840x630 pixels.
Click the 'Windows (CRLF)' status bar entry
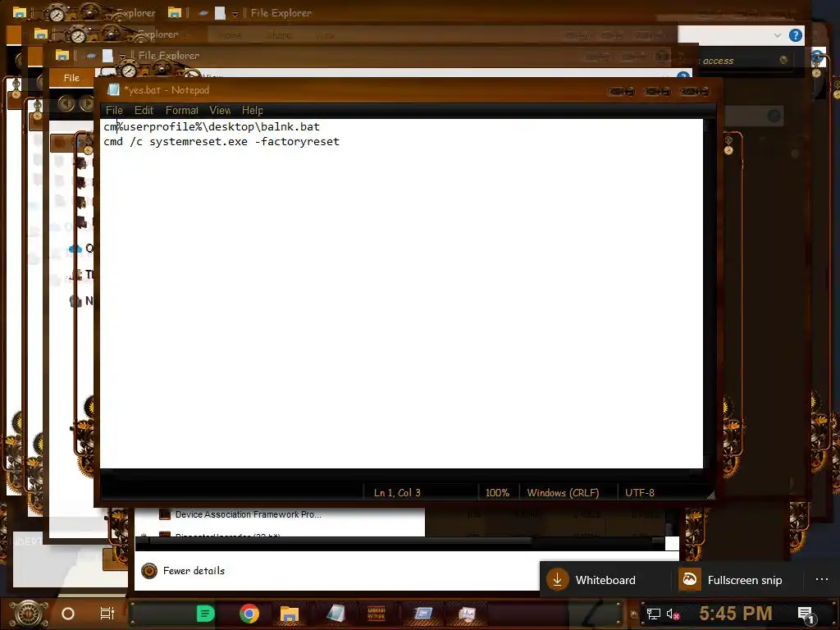(563, 493)
